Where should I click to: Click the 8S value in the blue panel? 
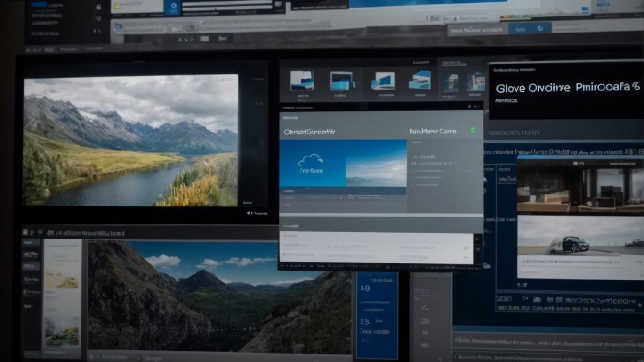coord(364,322)
